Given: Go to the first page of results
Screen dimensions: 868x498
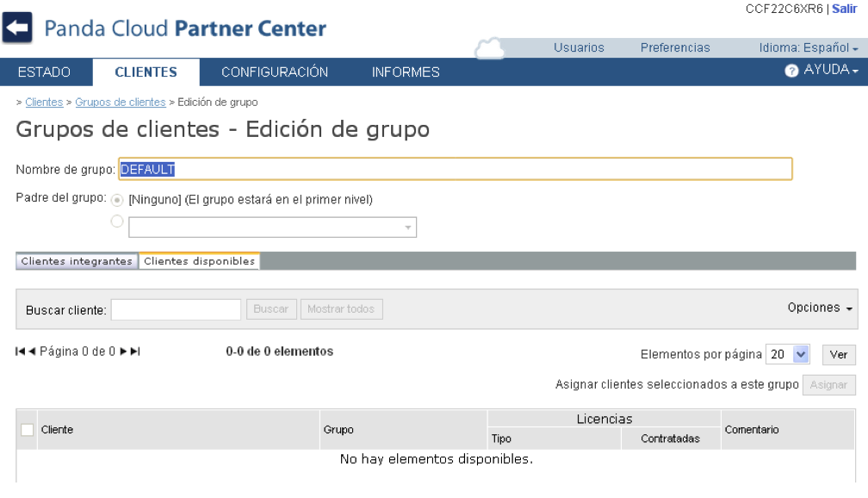Looking at the screenshot, I should click(x=21, y=352).
